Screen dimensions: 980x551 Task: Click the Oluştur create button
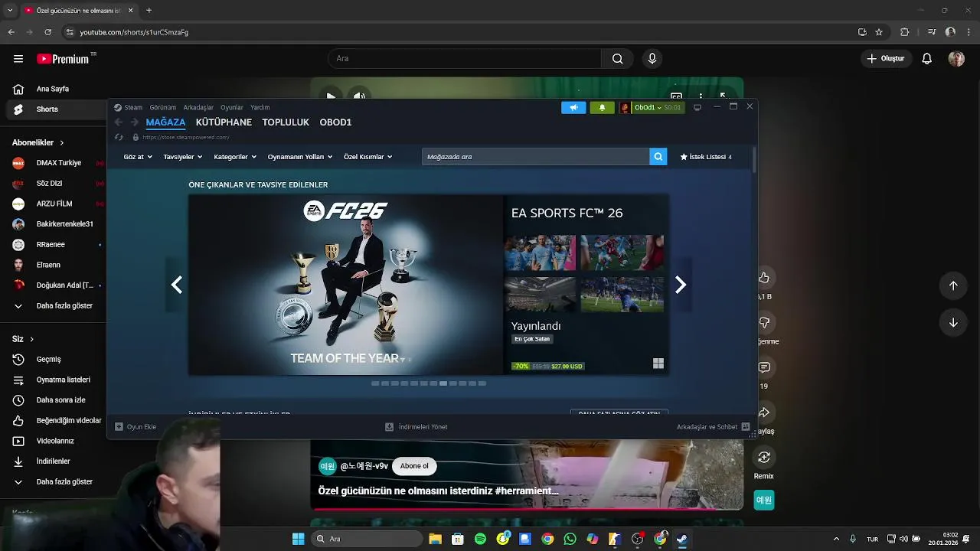[x=887, y=59]
